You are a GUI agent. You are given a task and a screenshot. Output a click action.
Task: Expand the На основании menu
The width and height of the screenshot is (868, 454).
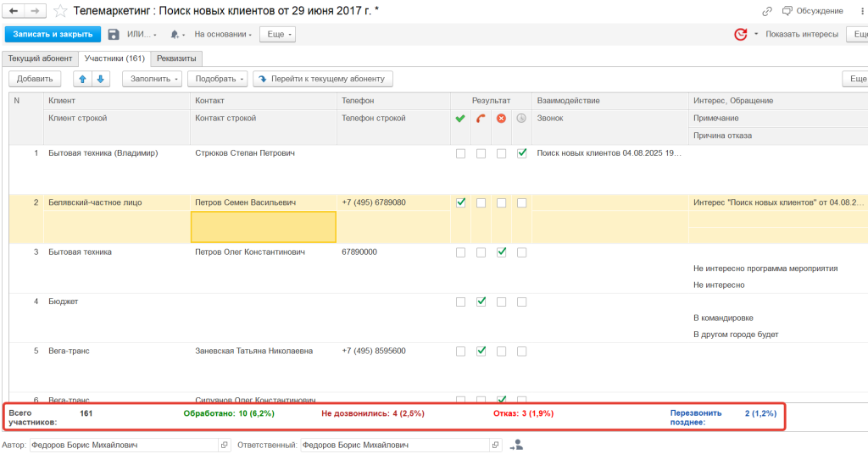click(223, 35)
